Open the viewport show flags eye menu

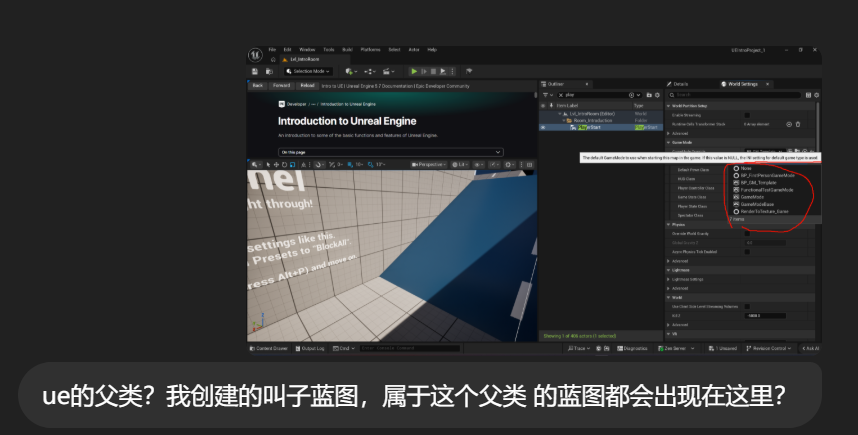[x=479, y=164]
